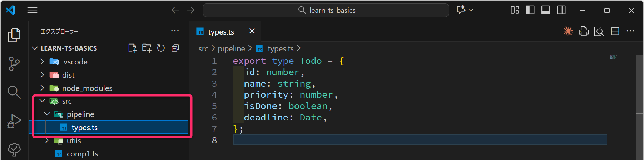Open comp1.ts from the file tree

pos(82,154)
